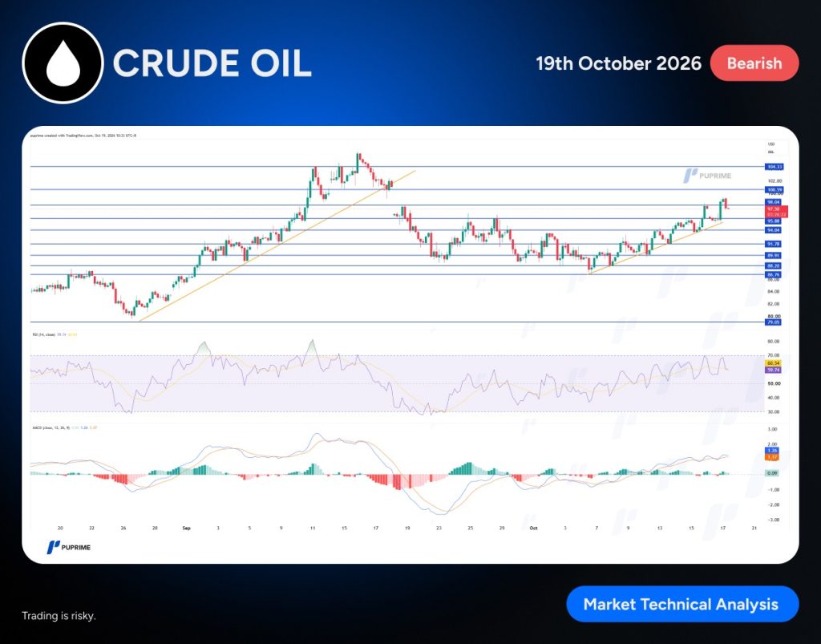Select the 98.04 price level label

coord(773,201)
